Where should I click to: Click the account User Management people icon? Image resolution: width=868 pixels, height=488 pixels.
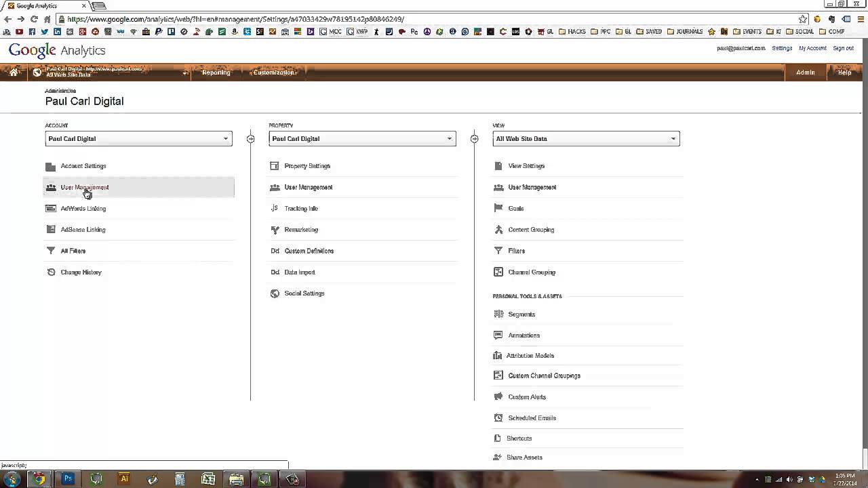[x=50, y=188]
